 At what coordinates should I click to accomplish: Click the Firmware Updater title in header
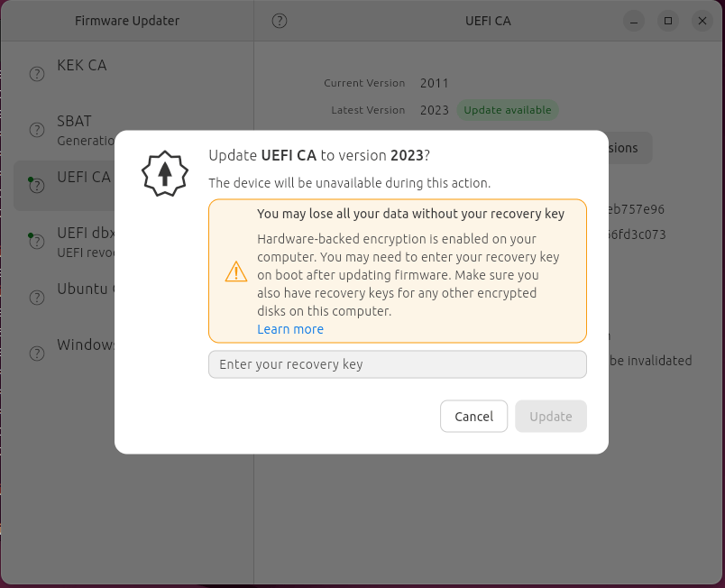(x=127, y=21)
